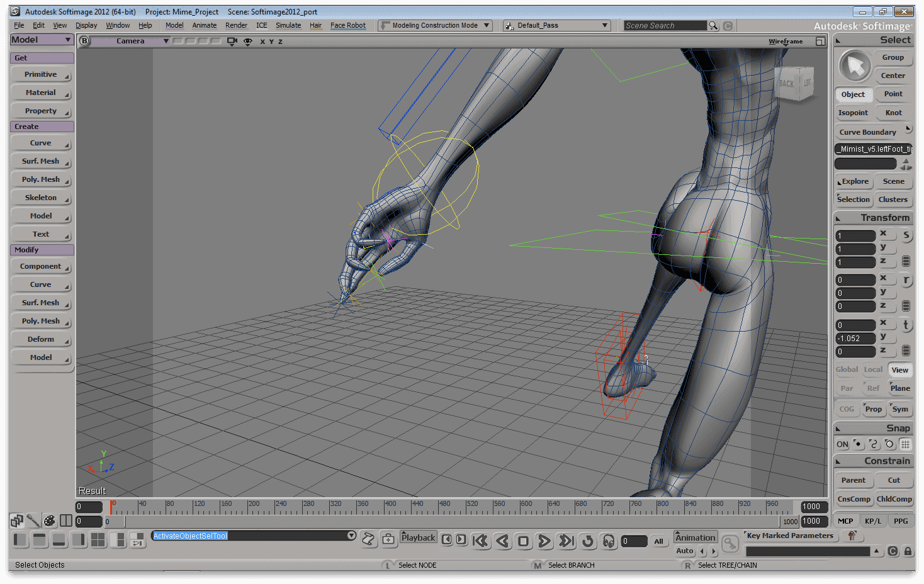Viewport: 924px width, 584px height.
Task: Click the paintbrush toolbar switcher icon
Action: coord(33,520)
